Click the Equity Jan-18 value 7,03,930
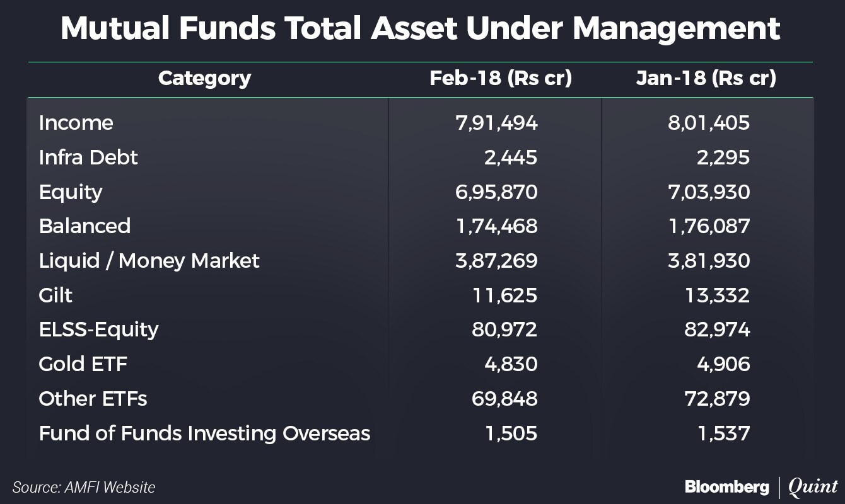 click(709, 192)
